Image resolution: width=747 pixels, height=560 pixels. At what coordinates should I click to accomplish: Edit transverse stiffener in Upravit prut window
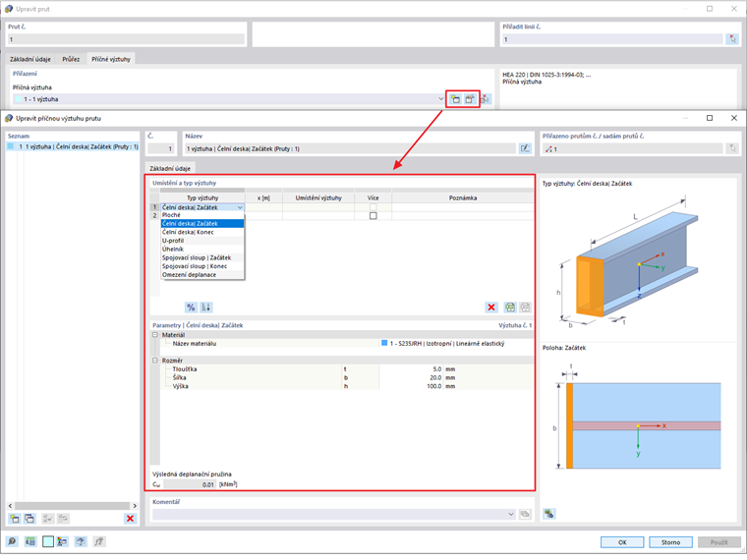(x=470, y=99)
